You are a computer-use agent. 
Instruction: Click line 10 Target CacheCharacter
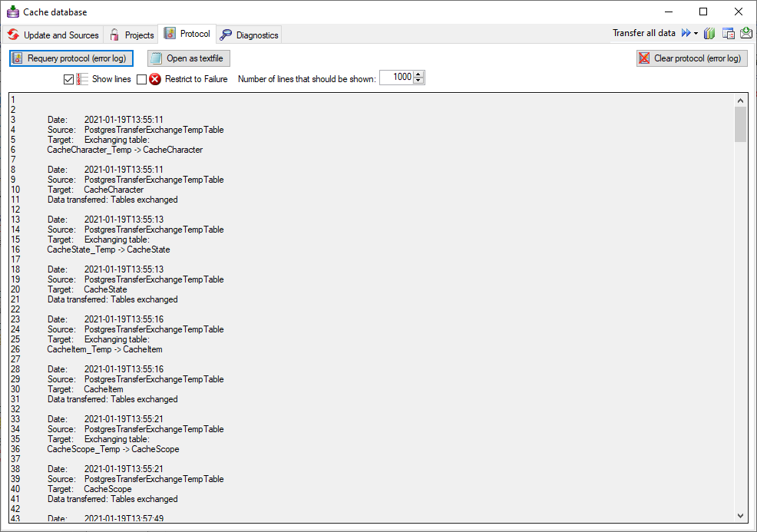point(114,190)
